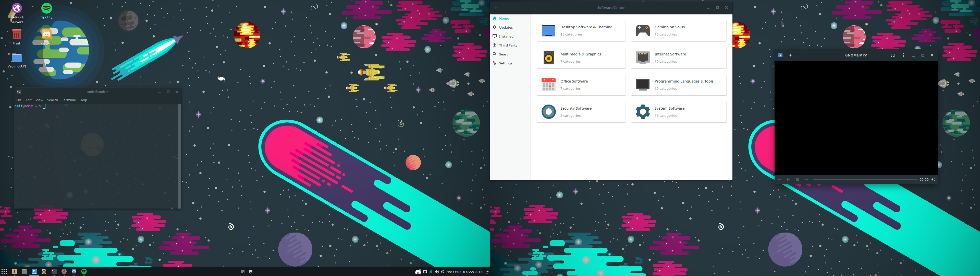
Task: Click the fast-forward button in GNOME MPV
Action: pyautogui.click(x=806, y=180)
